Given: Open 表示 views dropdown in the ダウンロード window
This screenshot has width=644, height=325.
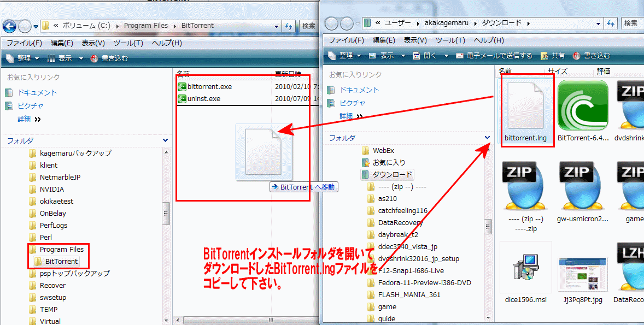Looking at the screenshot, I should pos(403,55).
